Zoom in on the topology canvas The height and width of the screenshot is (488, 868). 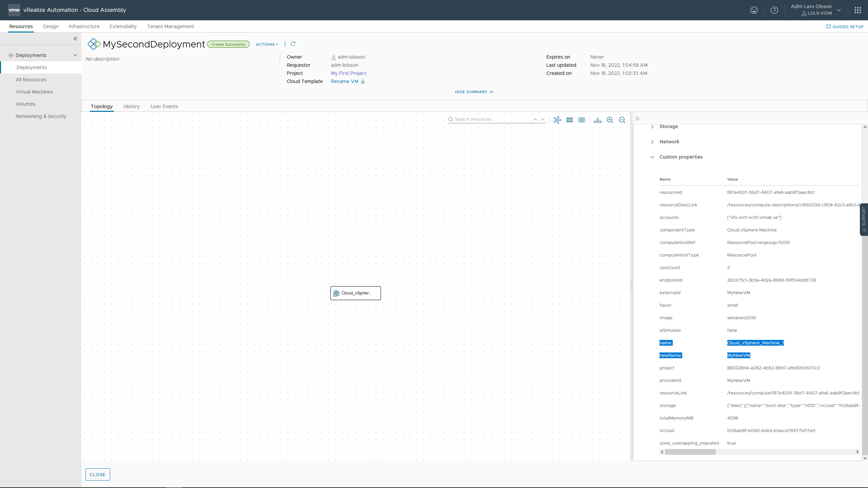[610, 120]
